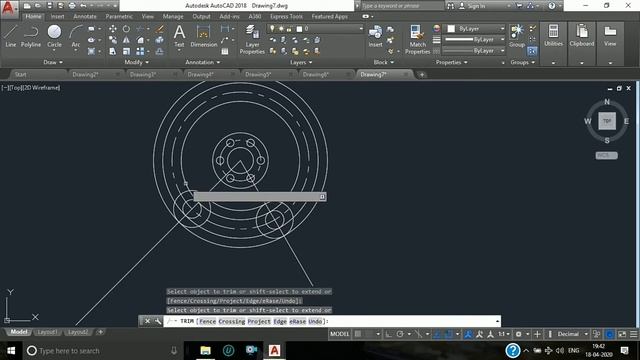Click the customize wrench icon on command line

pyautogui.click(x=158, y=321)
